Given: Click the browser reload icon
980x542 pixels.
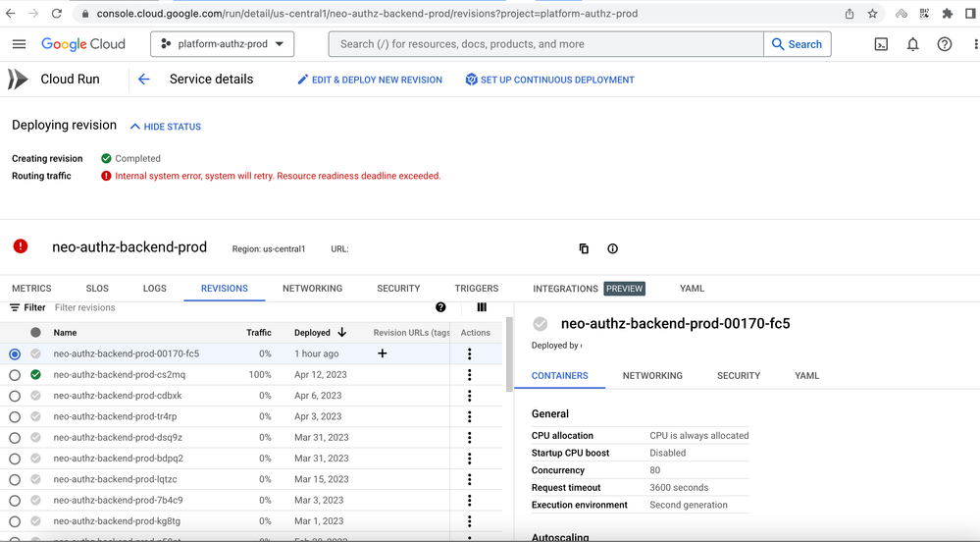Looking at the screenshot, I should tap(56, 13).
